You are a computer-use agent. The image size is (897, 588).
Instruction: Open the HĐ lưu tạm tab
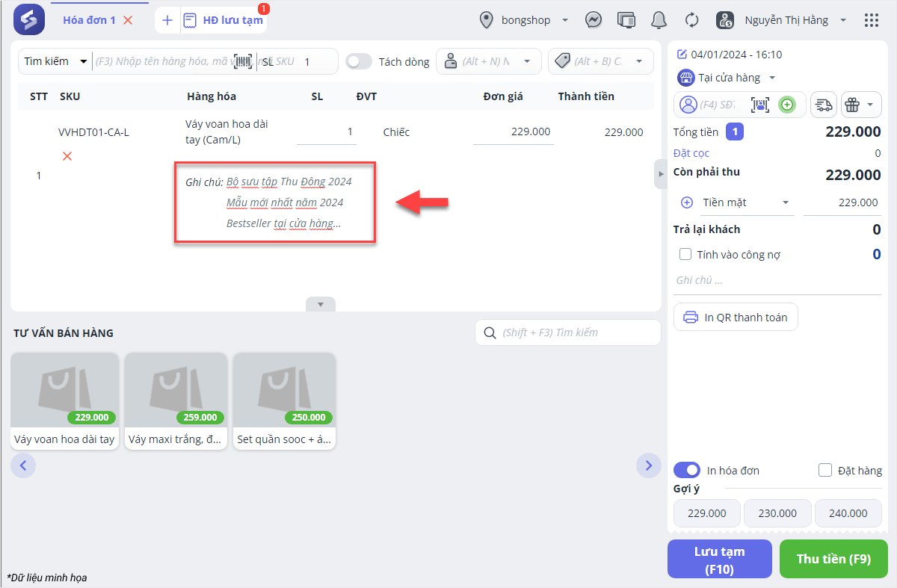(224, 20)
